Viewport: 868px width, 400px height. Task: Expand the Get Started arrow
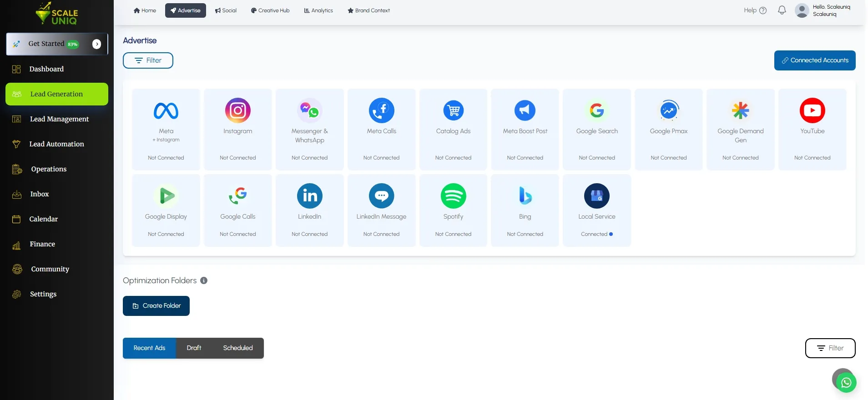click(x=96, y=44)
